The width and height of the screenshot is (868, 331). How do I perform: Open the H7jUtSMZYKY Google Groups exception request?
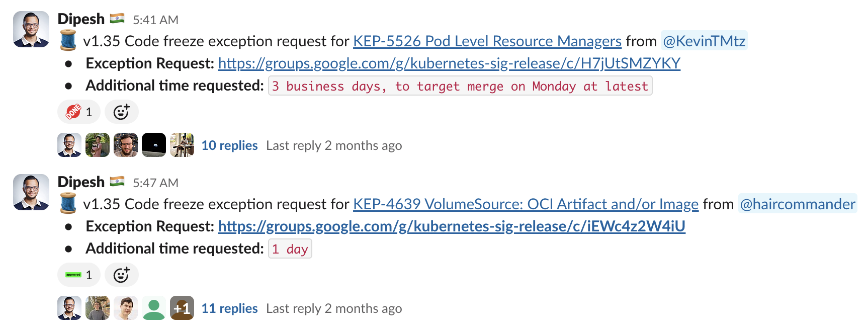[x=449, y=63]
